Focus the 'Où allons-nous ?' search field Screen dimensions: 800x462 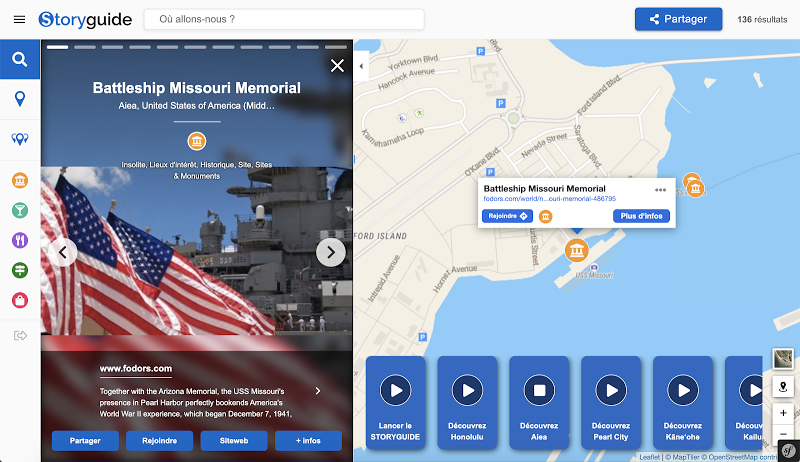284,19
